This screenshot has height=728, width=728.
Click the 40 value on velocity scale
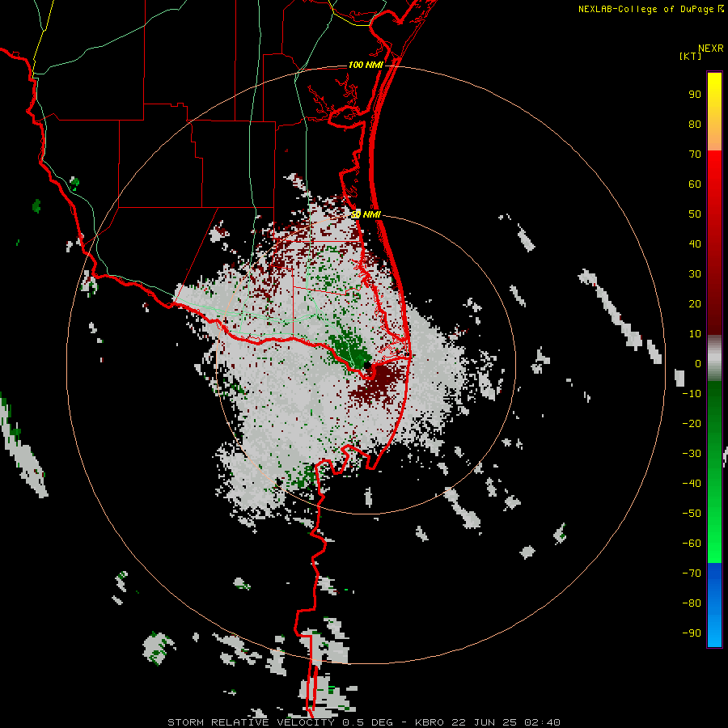pos(695,244)
